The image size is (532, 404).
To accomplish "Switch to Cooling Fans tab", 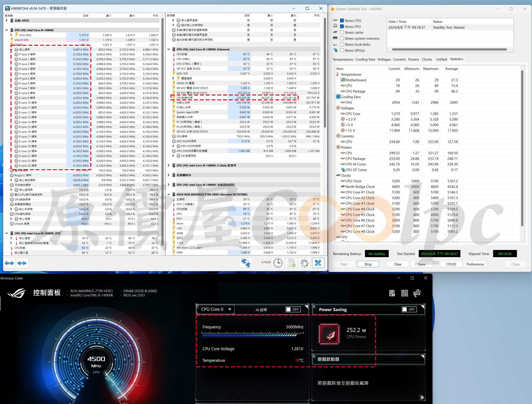I will [x=365, y=59].
